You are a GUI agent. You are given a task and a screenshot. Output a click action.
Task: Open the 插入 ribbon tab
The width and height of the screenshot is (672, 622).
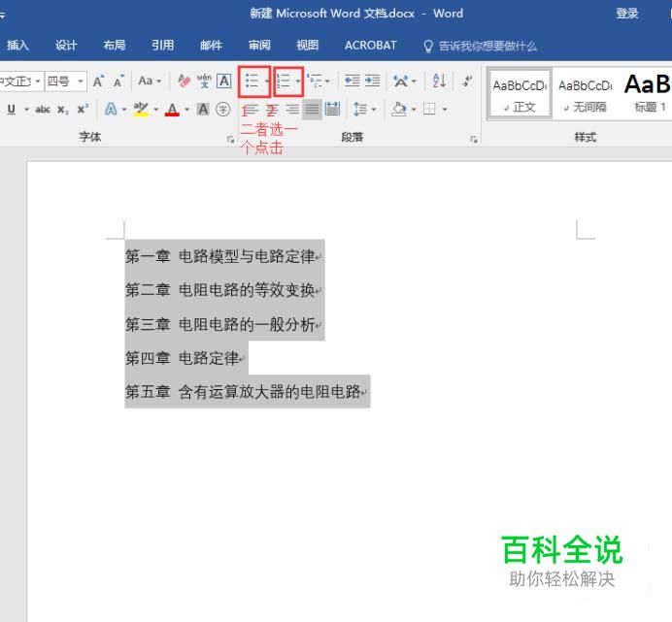coord(18,45)
